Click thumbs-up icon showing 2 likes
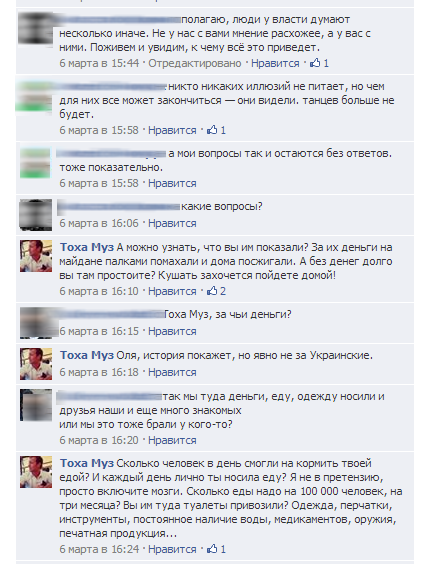428x564 pixels. (x=212, y=291)
